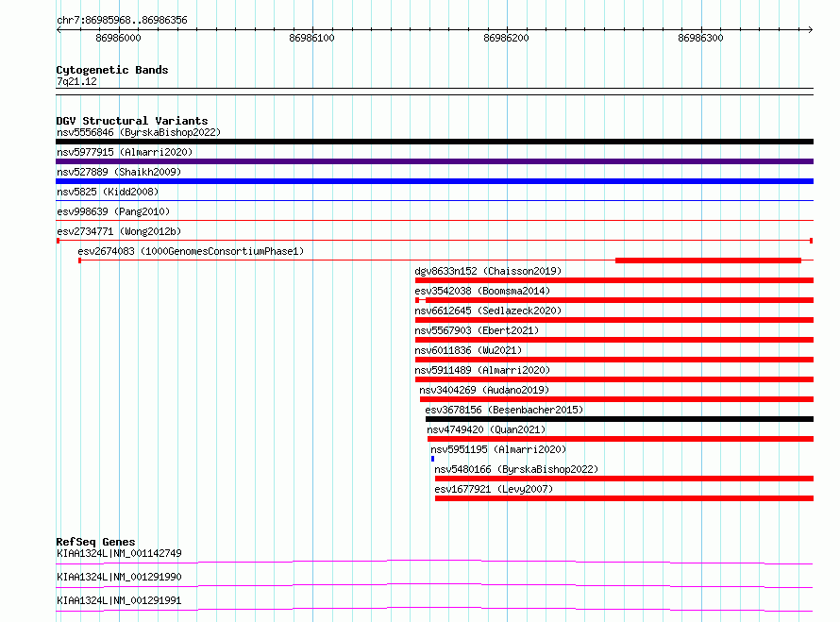Click the small blue marker of nsv5951195
Screen dimensions: 840x622
point(433,459)
